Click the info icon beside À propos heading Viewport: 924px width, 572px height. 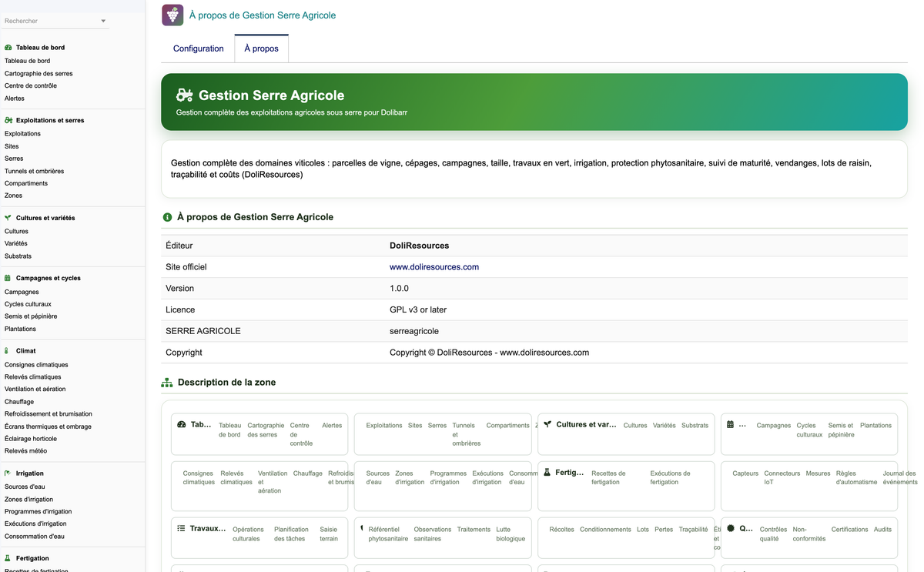click(167, 217)
